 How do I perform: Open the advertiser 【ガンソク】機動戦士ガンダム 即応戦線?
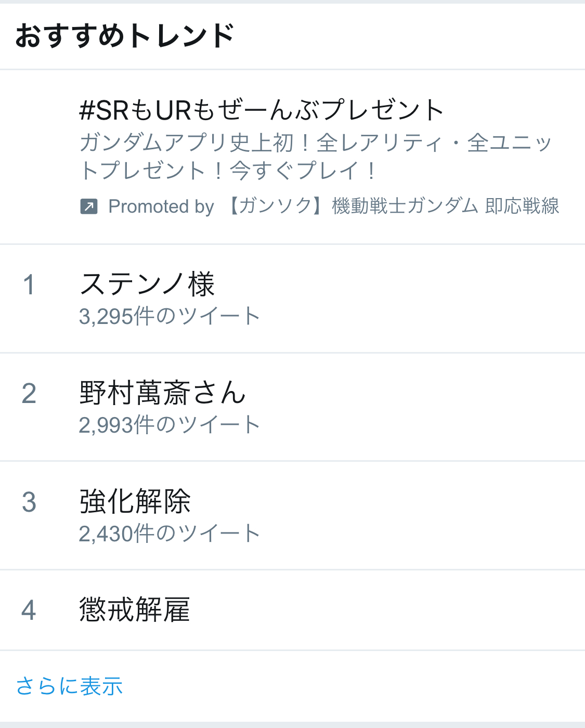[393, 206]
